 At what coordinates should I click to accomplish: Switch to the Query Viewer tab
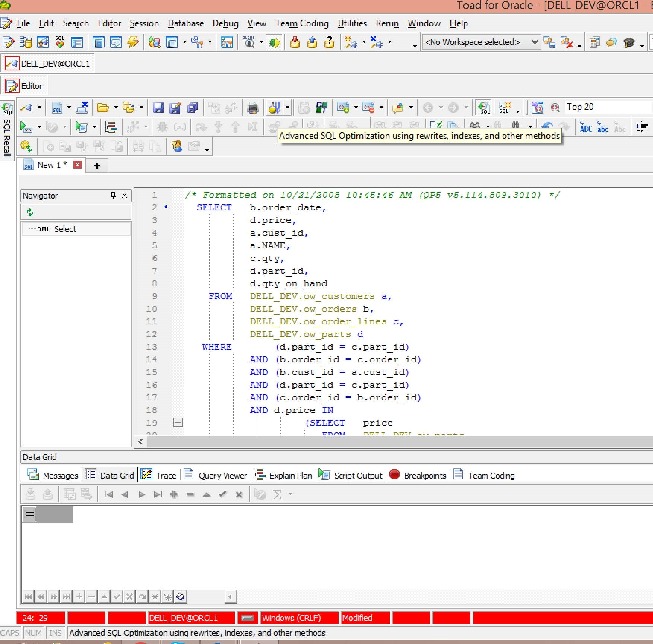(216, 475)
